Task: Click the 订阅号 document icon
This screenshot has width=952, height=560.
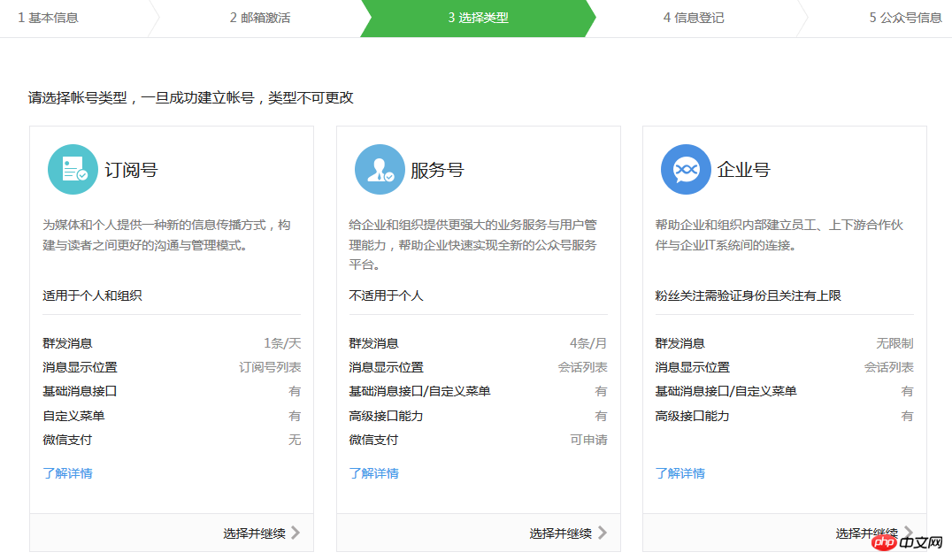Action: pyautogui.click(x=73, y=169)
